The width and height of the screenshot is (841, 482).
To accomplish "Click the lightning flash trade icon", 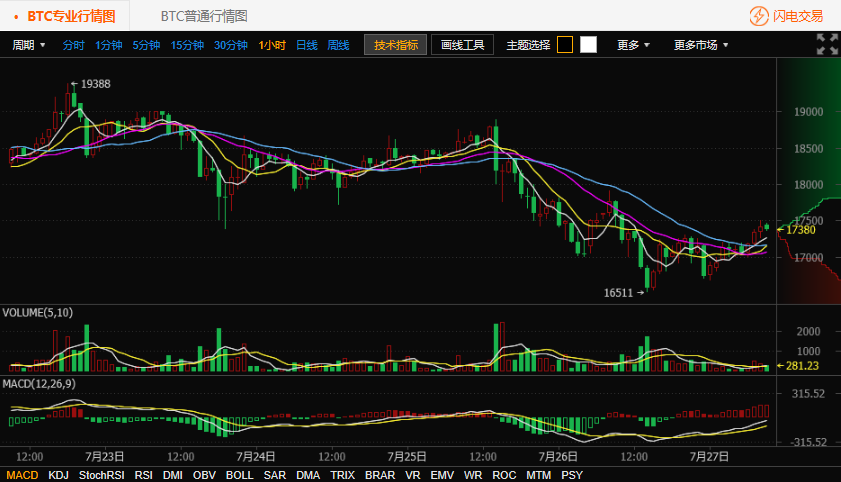I will click(x=759, y=16).
